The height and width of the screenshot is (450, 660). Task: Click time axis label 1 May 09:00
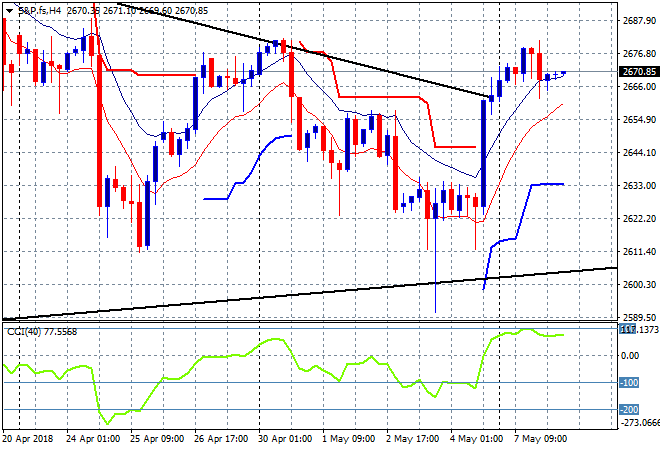[349, 439]
